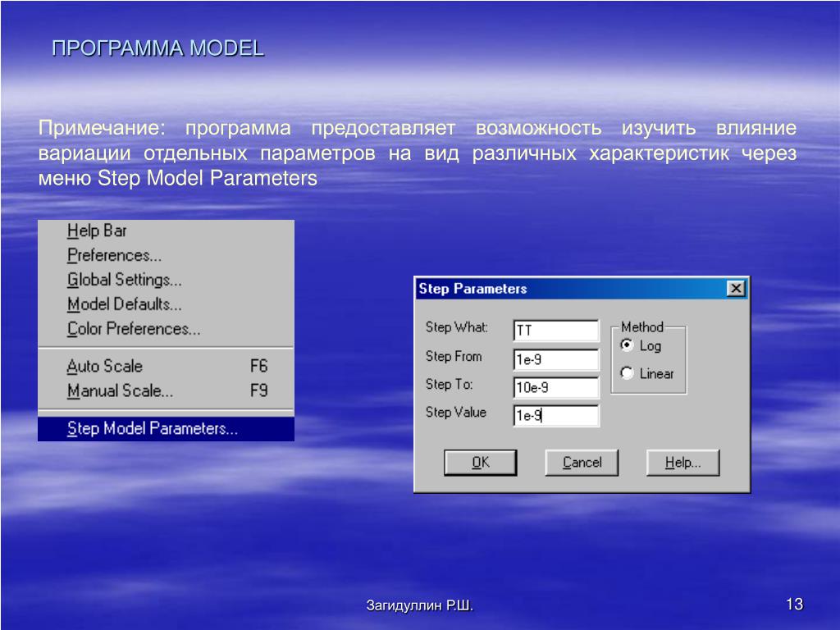The height and width of the screenshot is (630, 840).
Task: Click the Step To input field
Action: click(x=556, y=387)
